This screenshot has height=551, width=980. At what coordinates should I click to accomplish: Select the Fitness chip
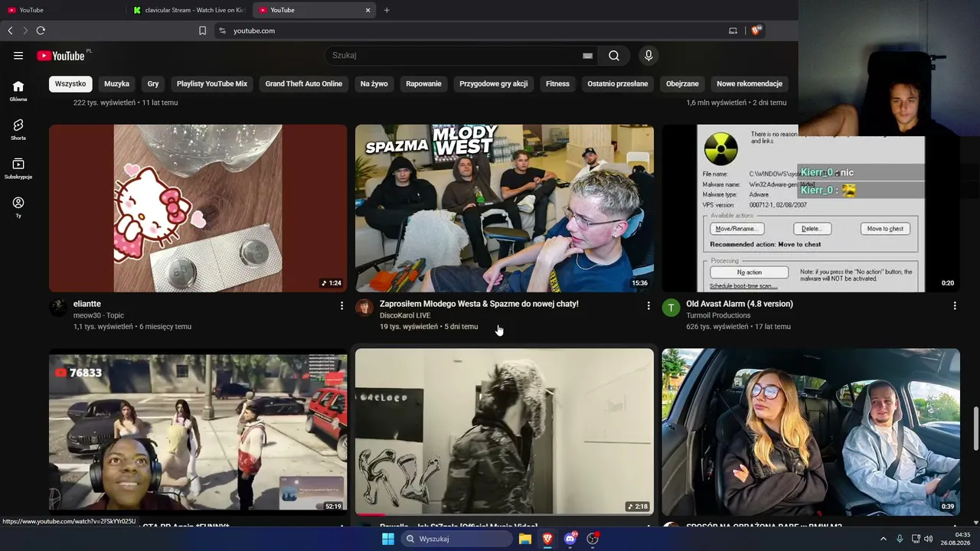click(557, 83)
